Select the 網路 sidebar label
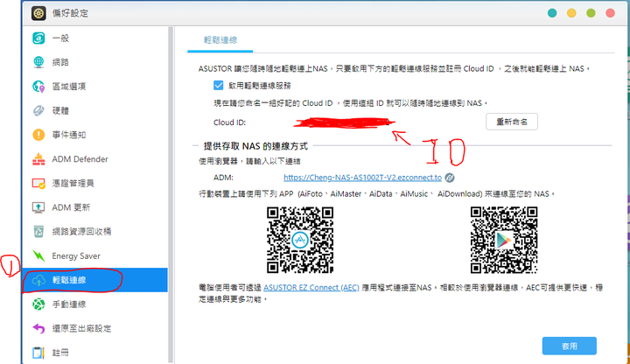Image resolution: width=630 pixels, height=364 pixels. click(x=60, y=62)
